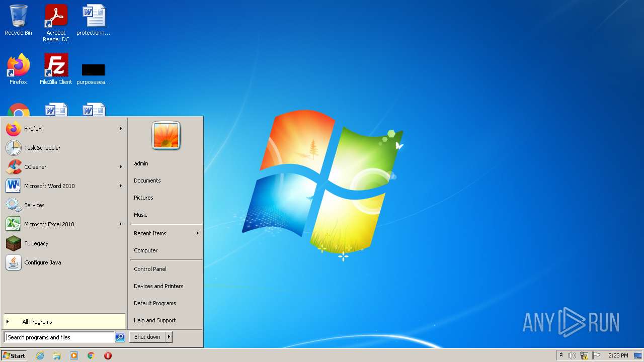Open Devices and Printers
644x362 pixels.
[x=158, y=286]
